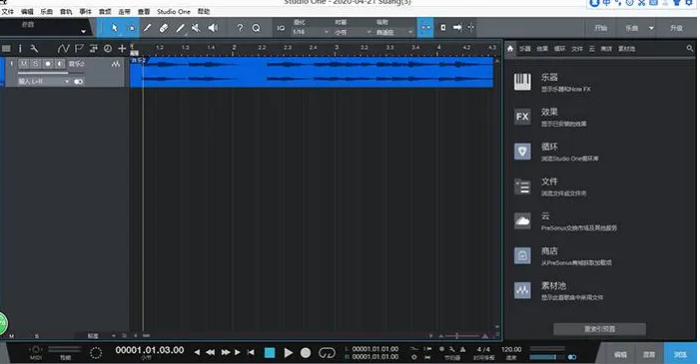Click the Record transport button
The image size is (700, 364).
pos(305,353)
